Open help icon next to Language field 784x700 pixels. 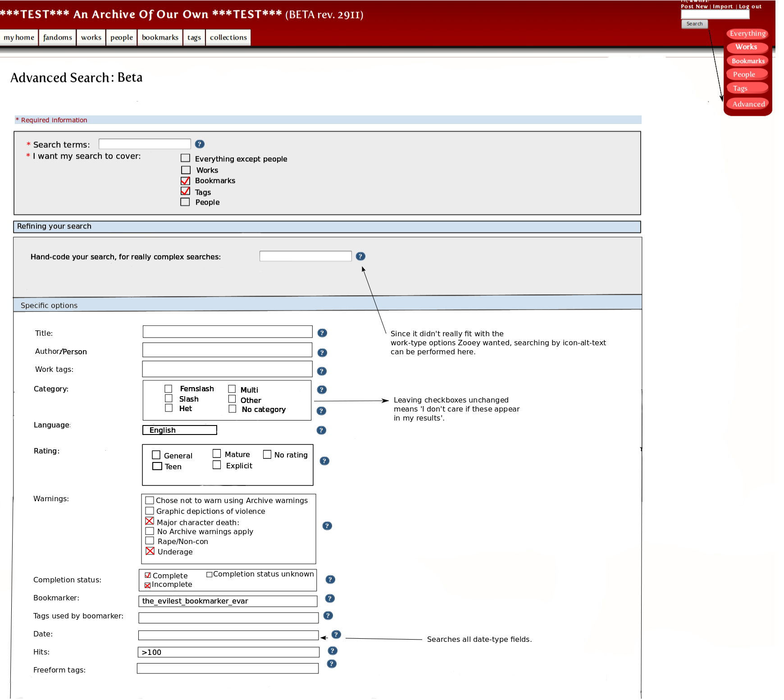[321, 430]
